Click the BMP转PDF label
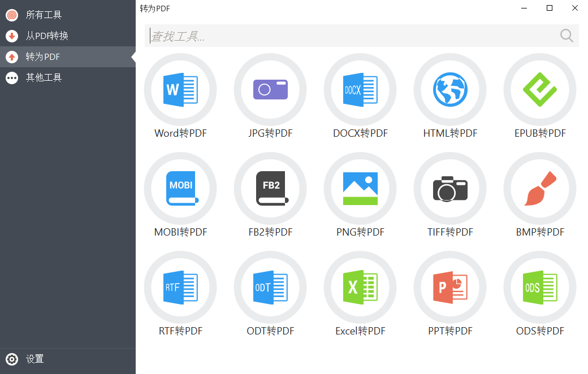 click(x=540, y=232)
